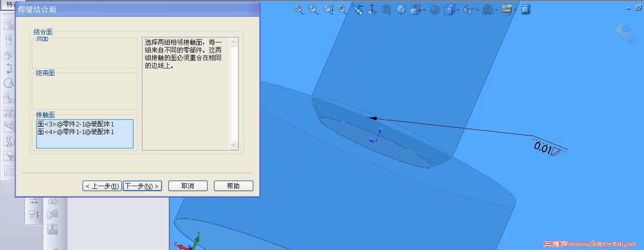Click the scissors icon in the left toolbar

tap(9, 156)
